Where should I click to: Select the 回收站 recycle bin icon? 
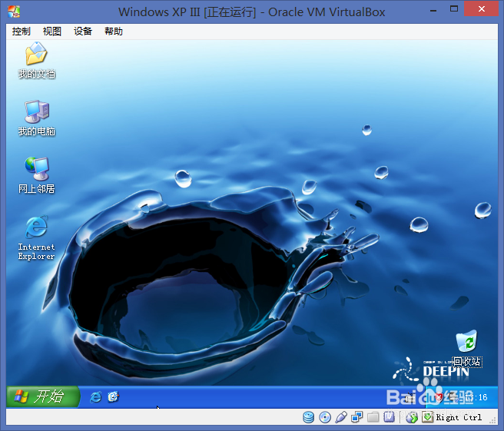tap(466, 348)
